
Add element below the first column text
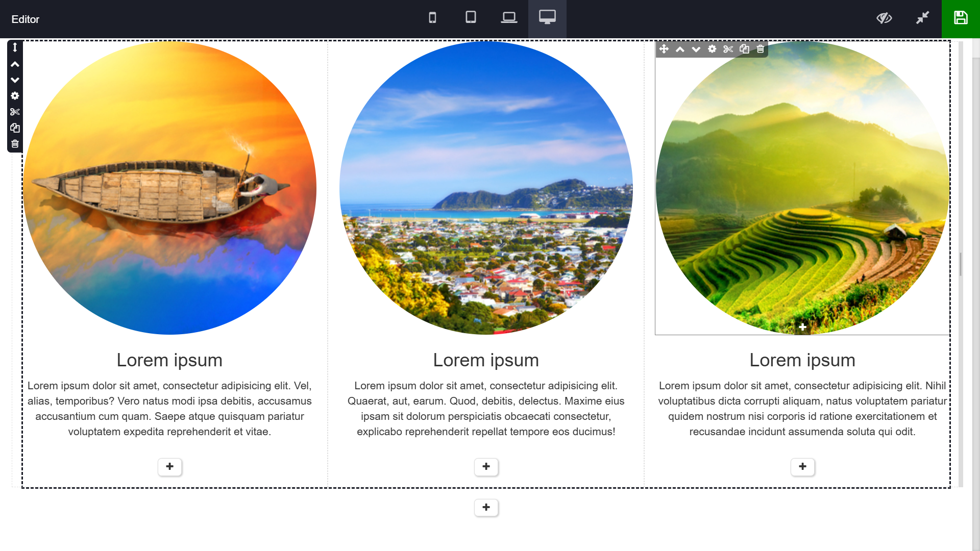click(x=169, y=466)
